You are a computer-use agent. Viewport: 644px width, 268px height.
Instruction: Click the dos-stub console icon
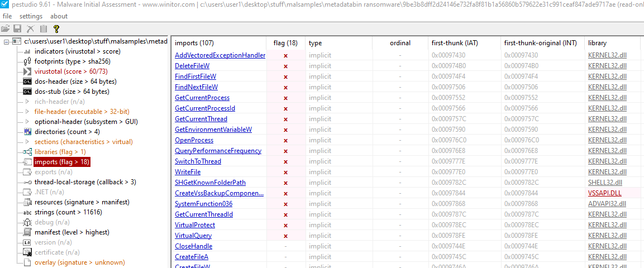tap(27, 92)
